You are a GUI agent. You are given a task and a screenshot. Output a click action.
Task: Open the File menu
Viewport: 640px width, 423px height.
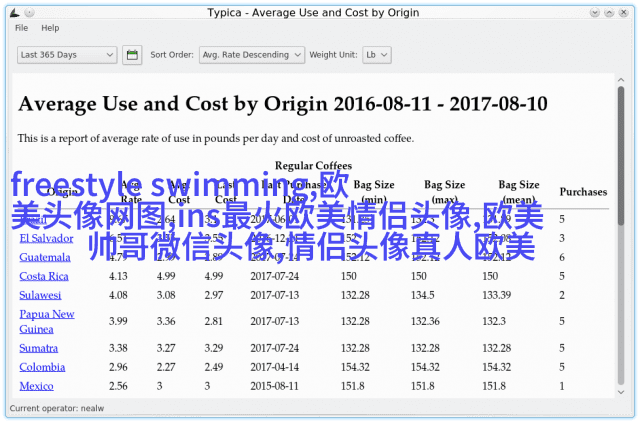pyautogui.click(x=21, y=28)
